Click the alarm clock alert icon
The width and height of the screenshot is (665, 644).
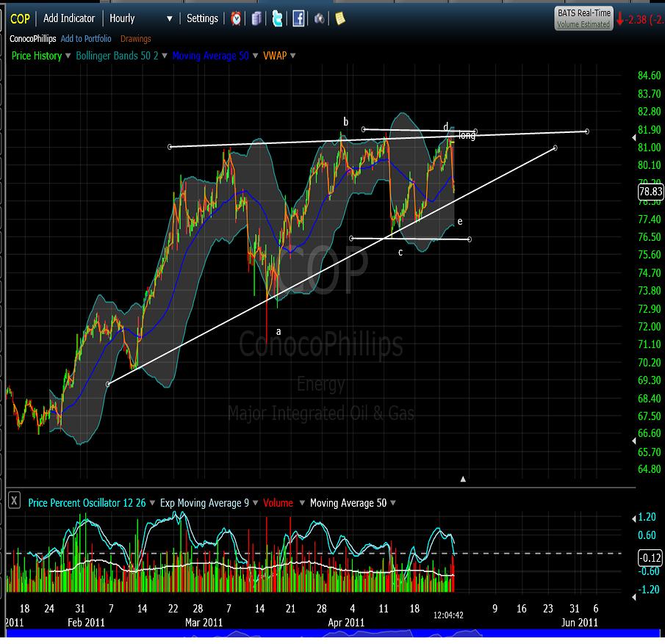pyautogui.click(x=236, y=18)
